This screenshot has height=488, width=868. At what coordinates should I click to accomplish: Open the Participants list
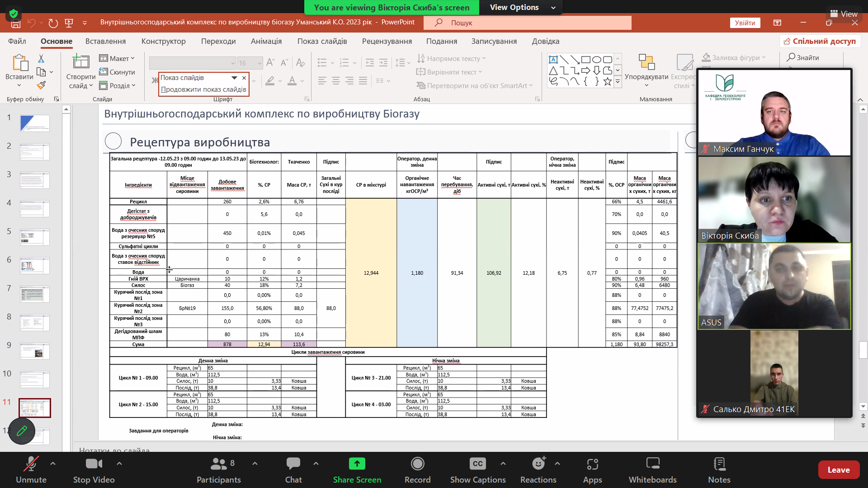pos(219,464)
